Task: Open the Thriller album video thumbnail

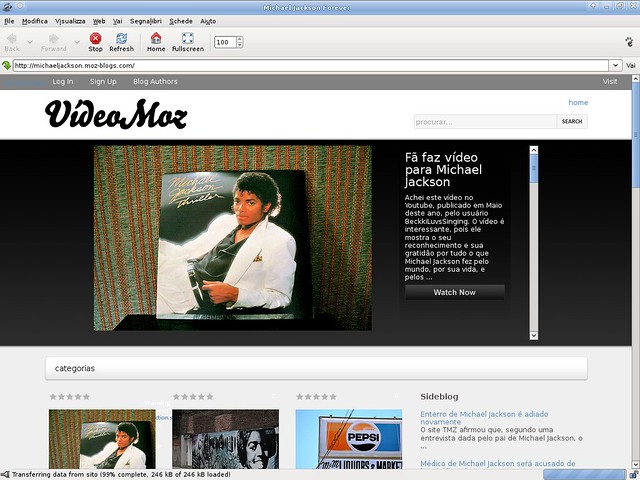Action: click(102, 439)
